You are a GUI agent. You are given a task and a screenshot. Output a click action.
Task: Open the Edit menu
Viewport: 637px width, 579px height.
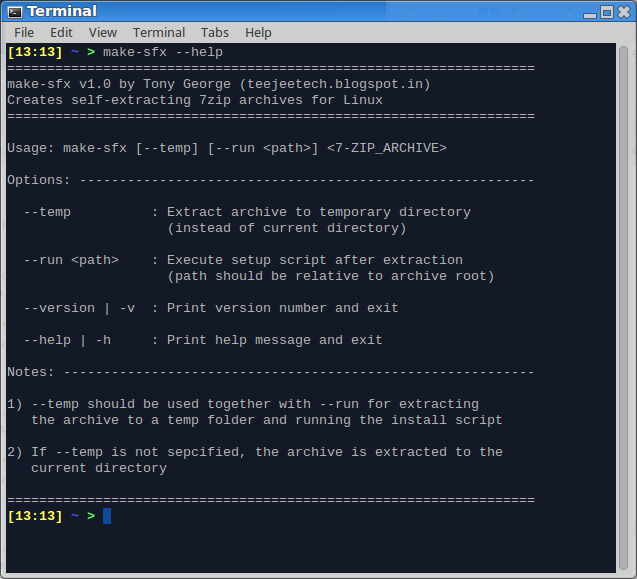pyautogui.click(x=61, y=33)
